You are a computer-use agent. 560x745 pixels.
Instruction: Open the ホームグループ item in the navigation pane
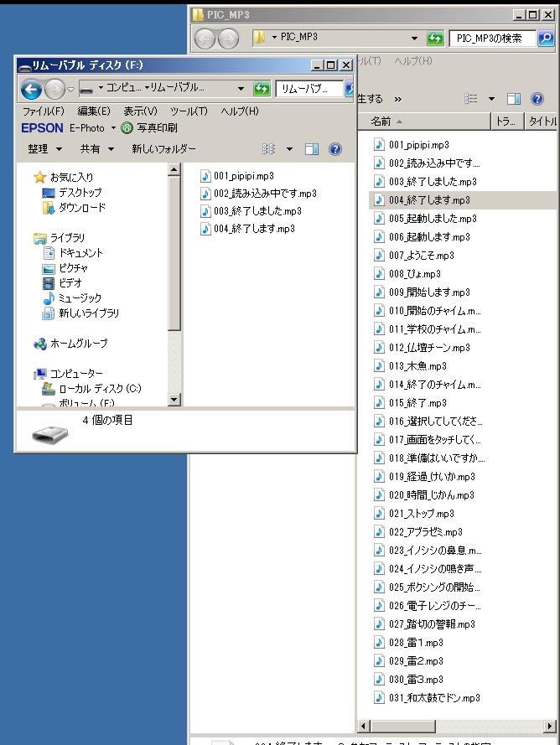[78, 344]
